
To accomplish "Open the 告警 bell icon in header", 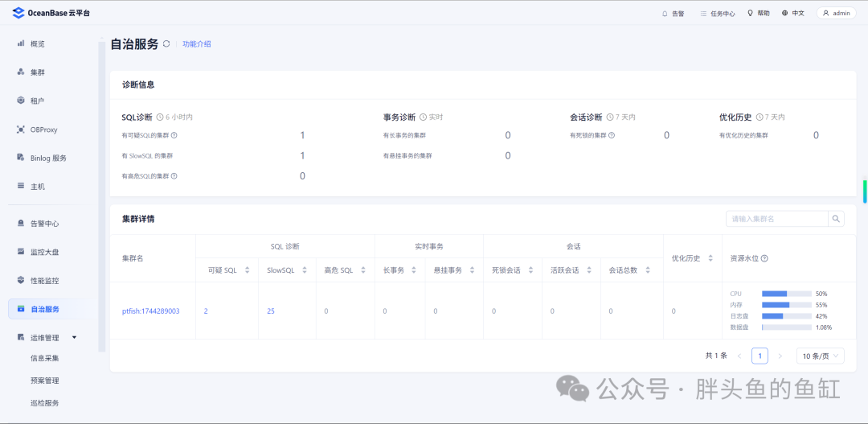I will coord(665,14).
